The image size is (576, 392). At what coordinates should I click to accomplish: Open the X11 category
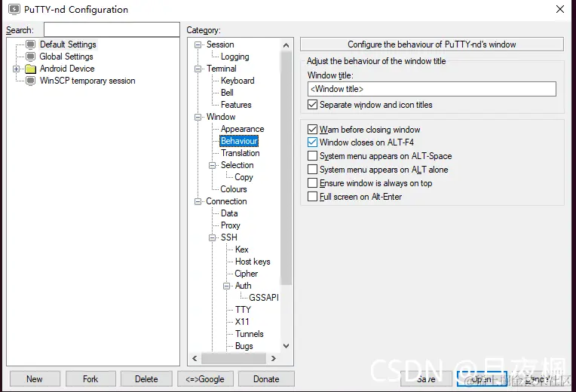(242, 322)
